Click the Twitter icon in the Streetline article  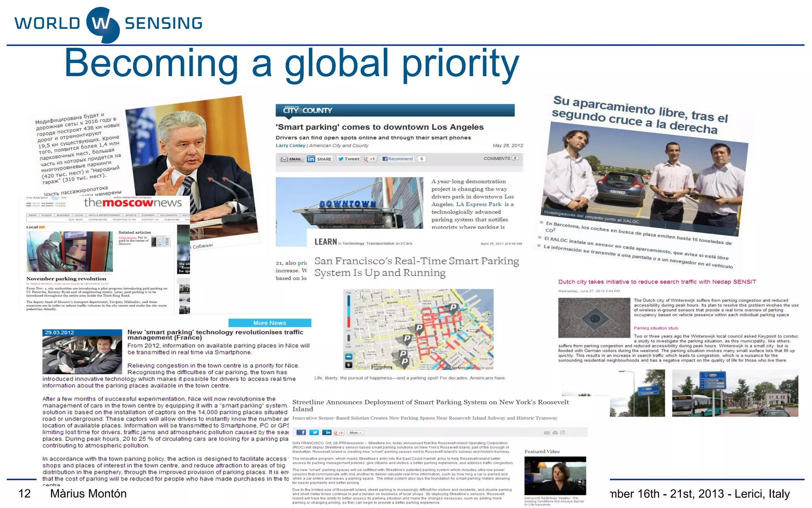[314, 433]
